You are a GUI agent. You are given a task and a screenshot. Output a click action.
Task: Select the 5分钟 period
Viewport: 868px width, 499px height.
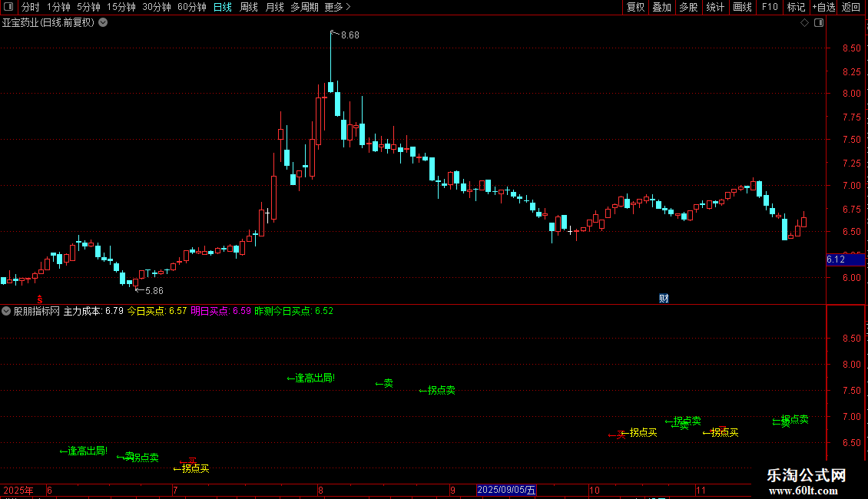(88, 7)
